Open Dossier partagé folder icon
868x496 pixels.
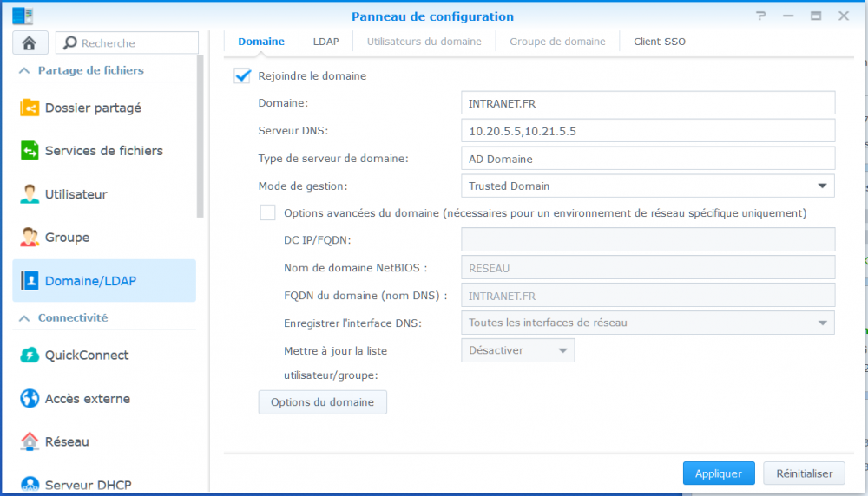[30, 108]
